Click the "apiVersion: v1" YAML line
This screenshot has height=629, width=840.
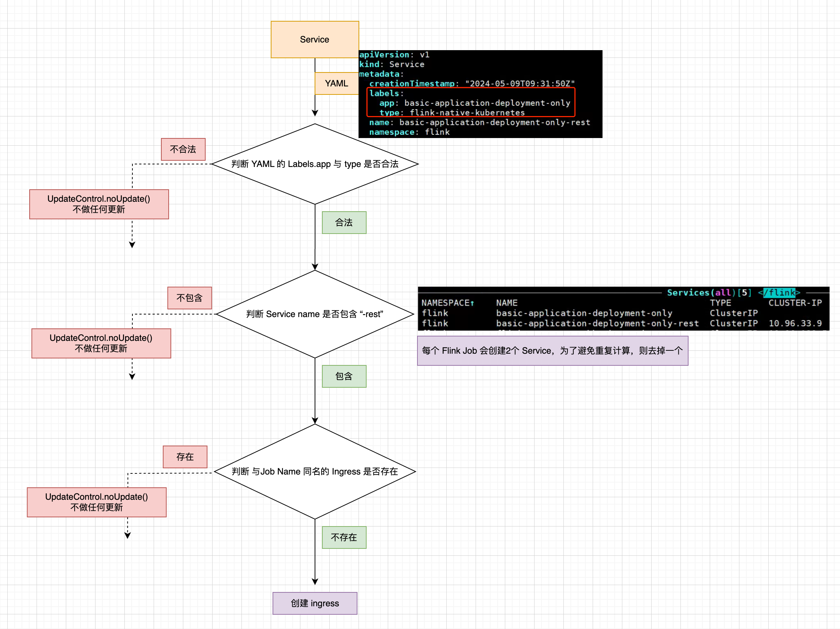[394, 55]
